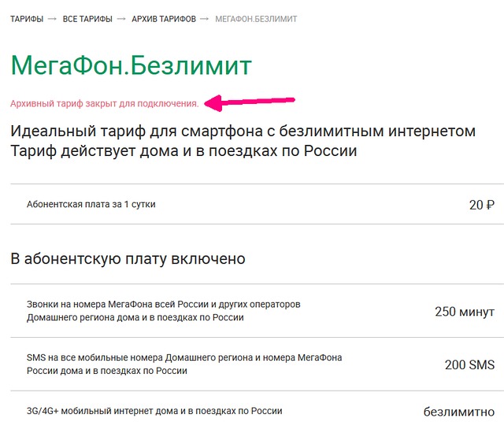The height and width of the screenshot is (422, 504).
Task: Open АРХИВ ТАРИФОВ breadcrumb link
Action: pos(164,19)
